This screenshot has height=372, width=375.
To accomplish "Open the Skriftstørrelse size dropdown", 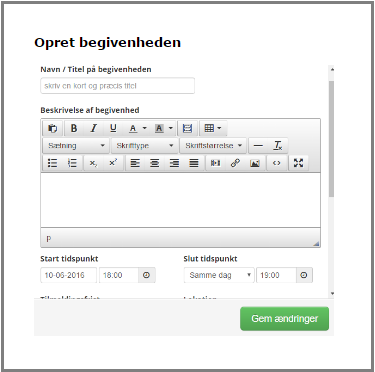I will point(213,146).
